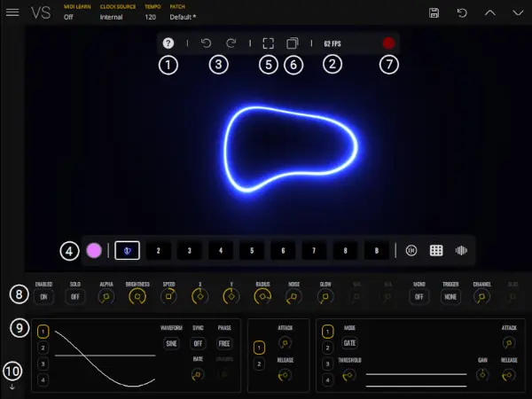Toggle the Mono OFF switch
532x399 pixels.
[419, 298]
